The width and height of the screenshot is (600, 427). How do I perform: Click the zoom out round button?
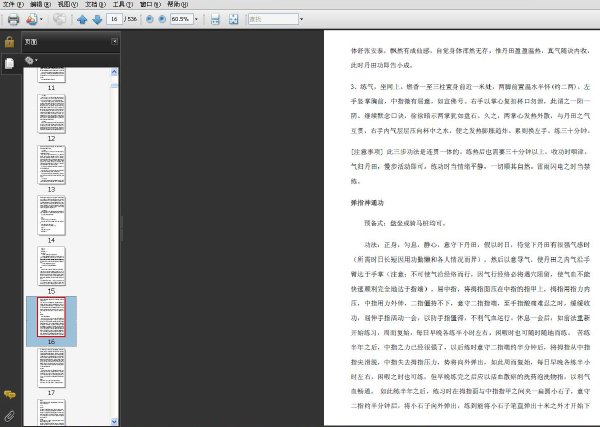[x=150, y=19]
